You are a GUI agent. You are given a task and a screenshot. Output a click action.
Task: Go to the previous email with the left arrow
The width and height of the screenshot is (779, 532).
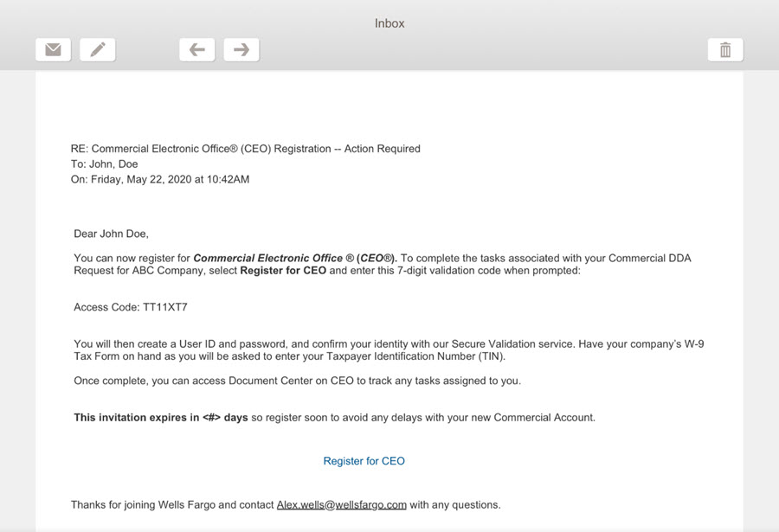tap(196, 49)
